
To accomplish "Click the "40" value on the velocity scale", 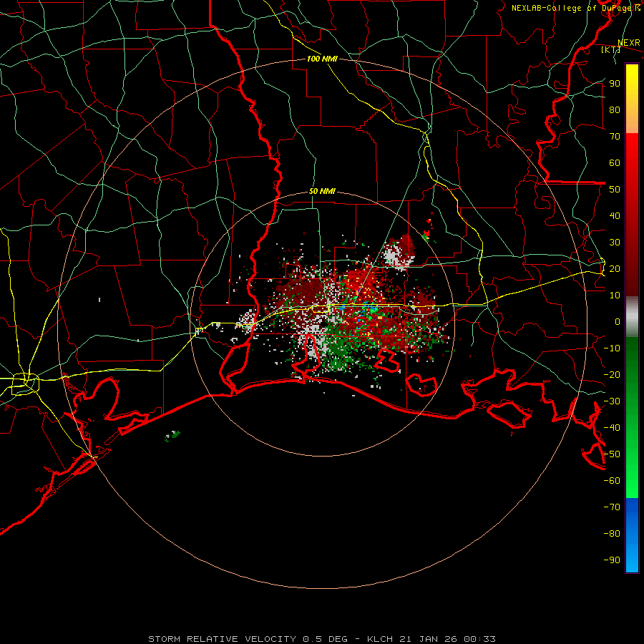I will [x=615, y=216].
